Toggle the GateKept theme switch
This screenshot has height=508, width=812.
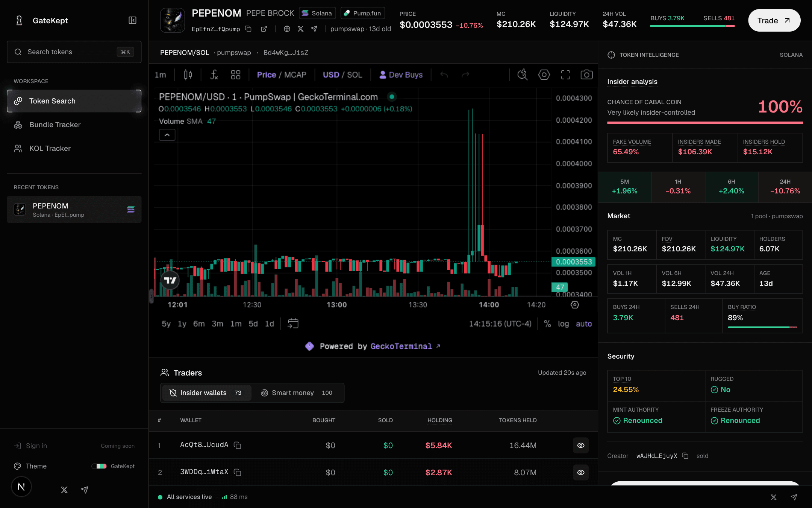(x=99, y=466)
